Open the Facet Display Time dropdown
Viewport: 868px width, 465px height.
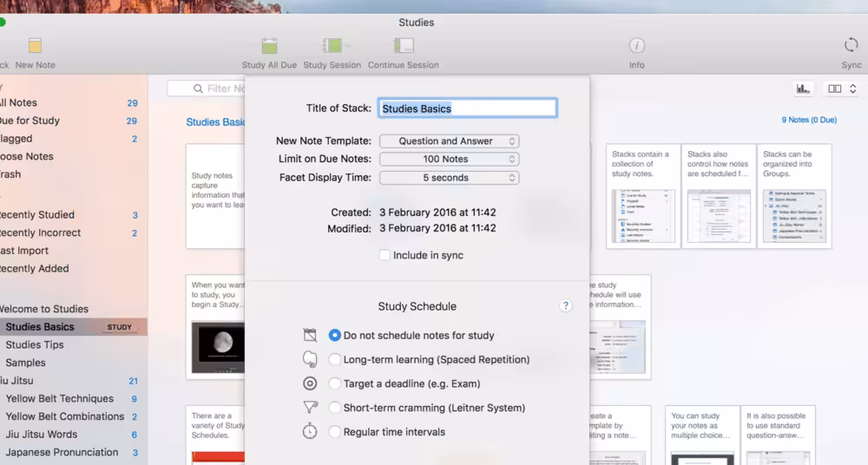[x=449, y=178]
